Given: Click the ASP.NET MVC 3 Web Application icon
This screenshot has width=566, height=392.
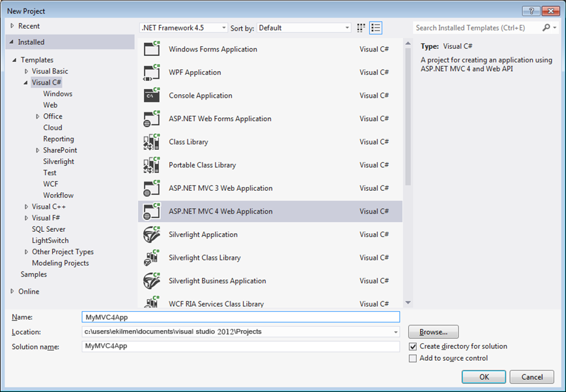Looking at the screenshot, I should pos(152,188).
